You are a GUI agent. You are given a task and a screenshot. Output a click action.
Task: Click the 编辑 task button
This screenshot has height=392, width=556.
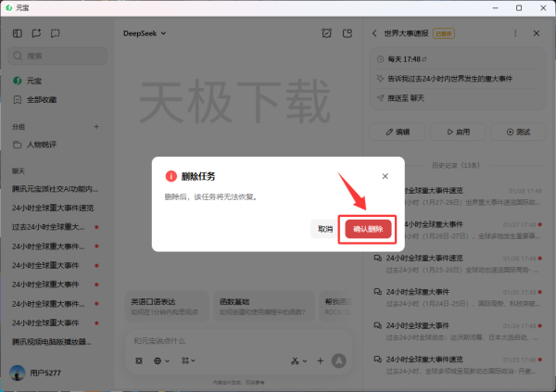(397, 132)
